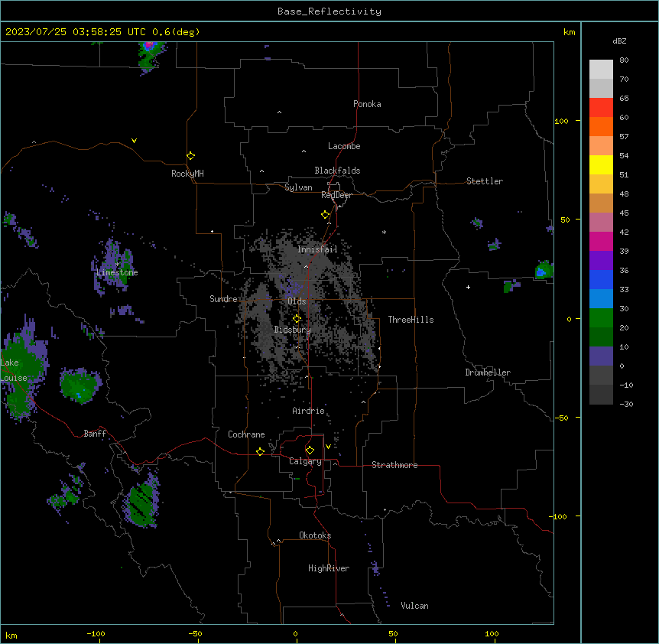Click the -100 tick on bottom horizontal axis
The image size is (659, 644).
[x=96, y=633]
